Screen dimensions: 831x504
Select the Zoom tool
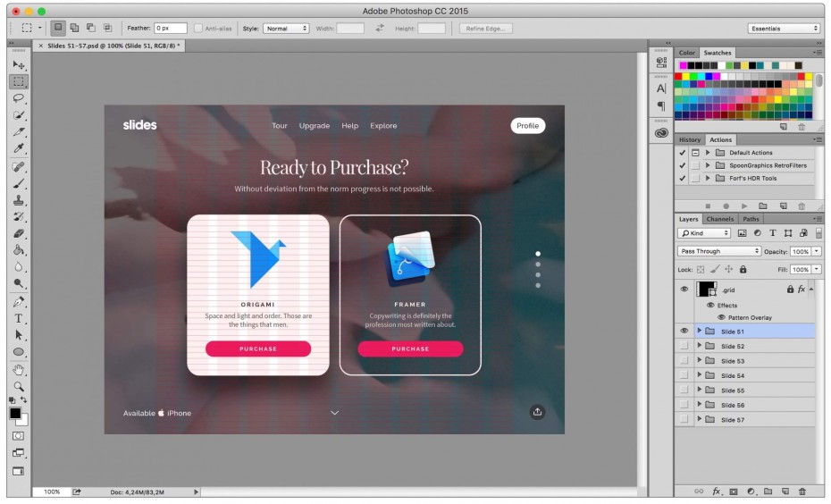point(19,387)
